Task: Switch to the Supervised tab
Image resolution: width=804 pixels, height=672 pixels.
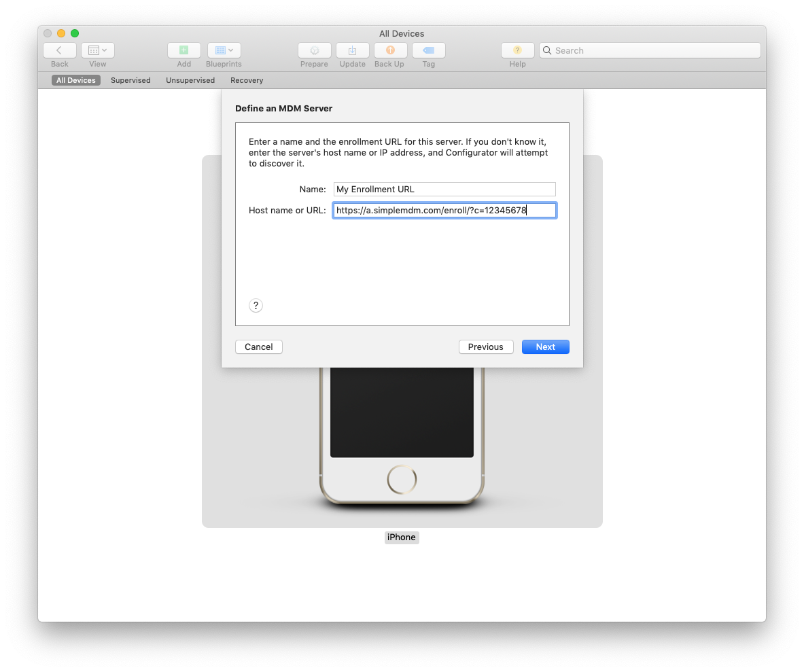Action: point(130,80)
